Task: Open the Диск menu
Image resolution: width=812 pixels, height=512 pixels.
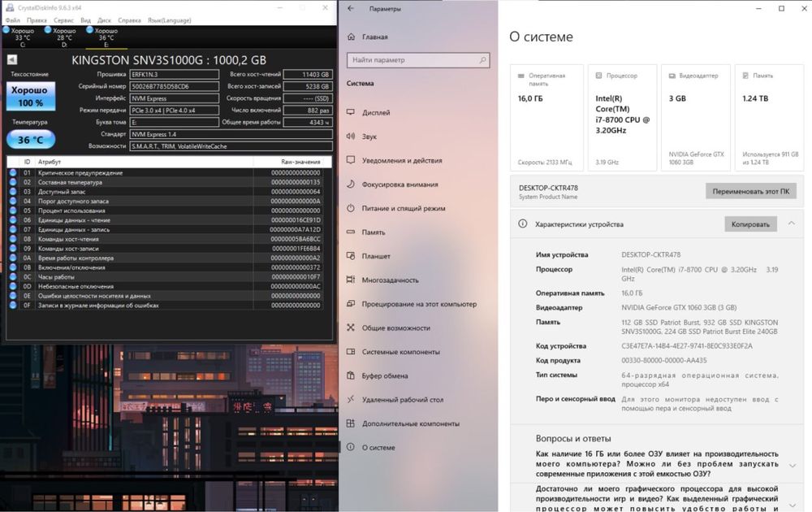Action: (104, 20)
